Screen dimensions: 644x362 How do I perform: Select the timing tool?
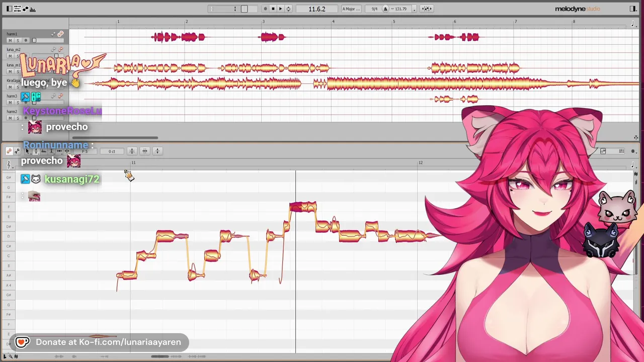click(59, 151)
